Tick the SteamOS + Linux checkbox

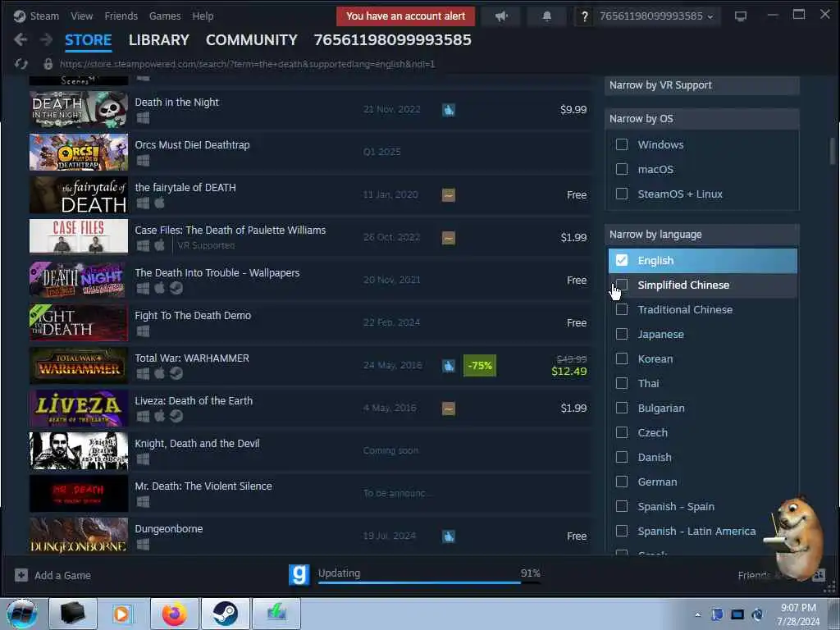622,194
